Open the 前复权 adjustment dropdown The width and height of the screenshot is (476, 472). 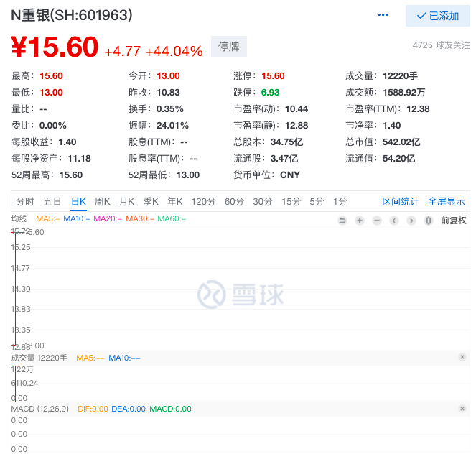pyautogui.click(x=454, y=221)
